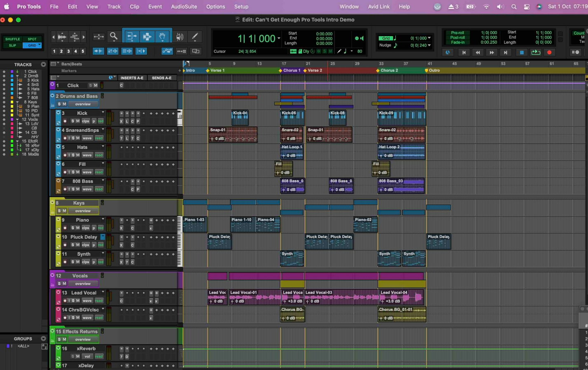Click the Rewind transport button
Image resolution: width=588 pixels, height=370 pixels.
coord(478,52)
